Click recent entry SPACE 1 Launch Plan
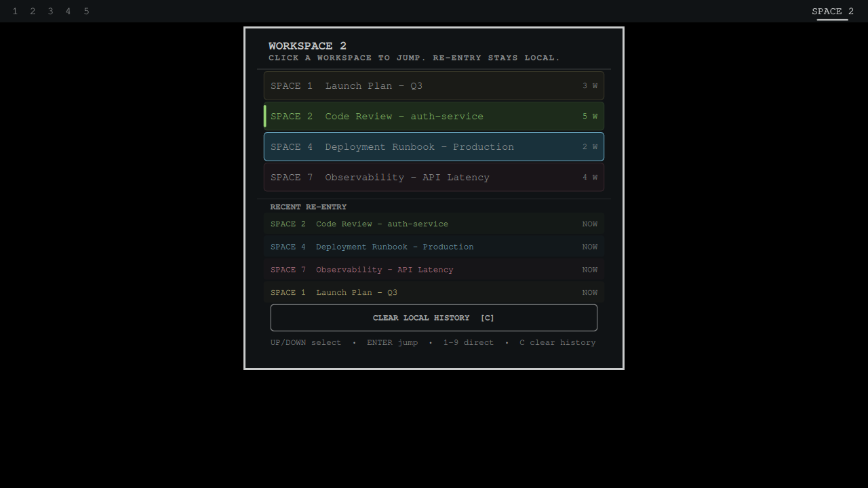The image size is (868, 488). point(434,293)
